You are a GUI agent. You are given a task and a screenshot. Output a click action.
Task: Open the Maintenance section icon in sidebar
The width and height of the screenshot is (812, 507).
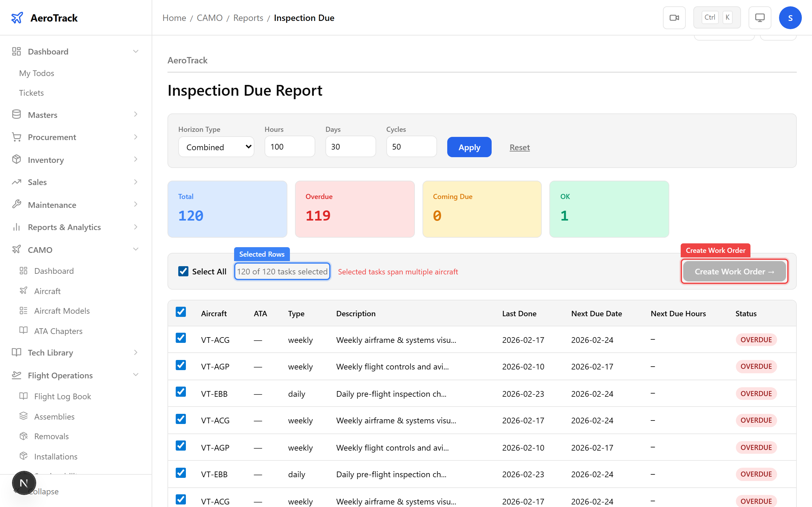tap(16, 204)
